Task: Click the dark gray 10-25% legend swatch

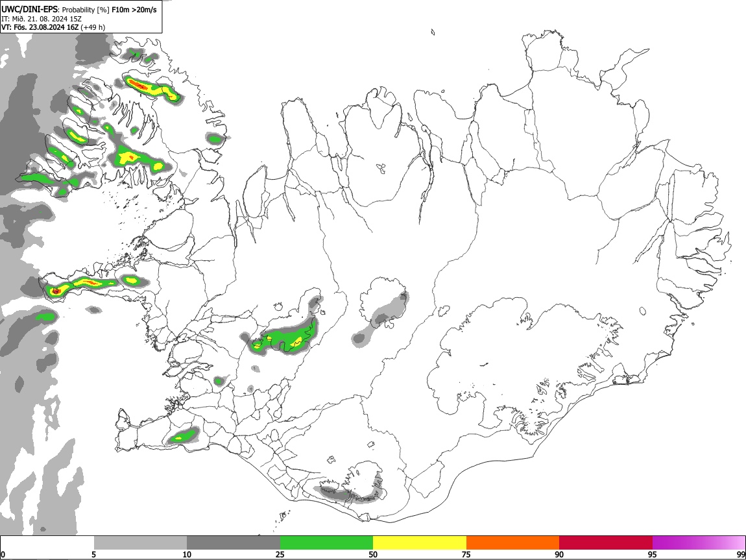Action: tap(234, 543)
